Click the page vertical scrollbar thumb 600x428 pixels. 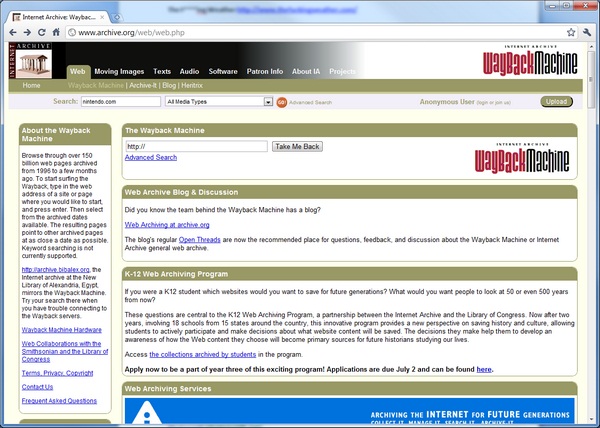point(591,79)
